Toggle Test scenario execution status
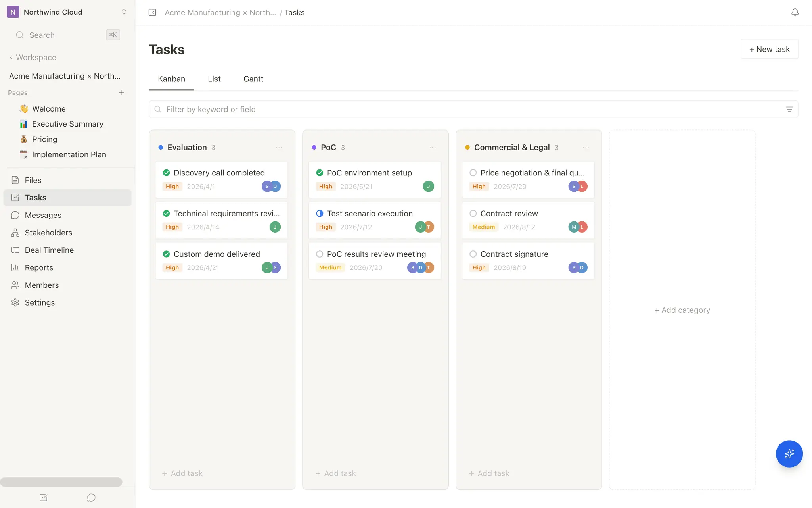 coord(320,214)
